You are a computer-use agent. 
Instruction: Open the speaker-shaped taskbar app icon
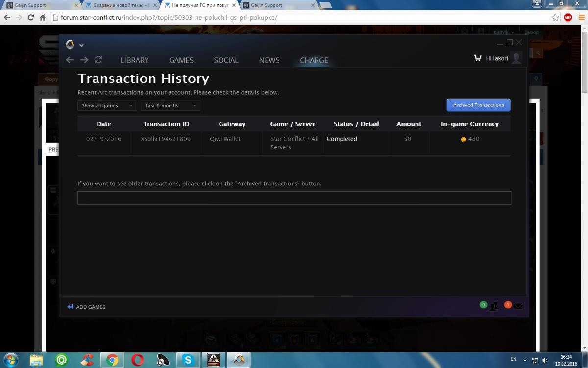tap(163, 360)
